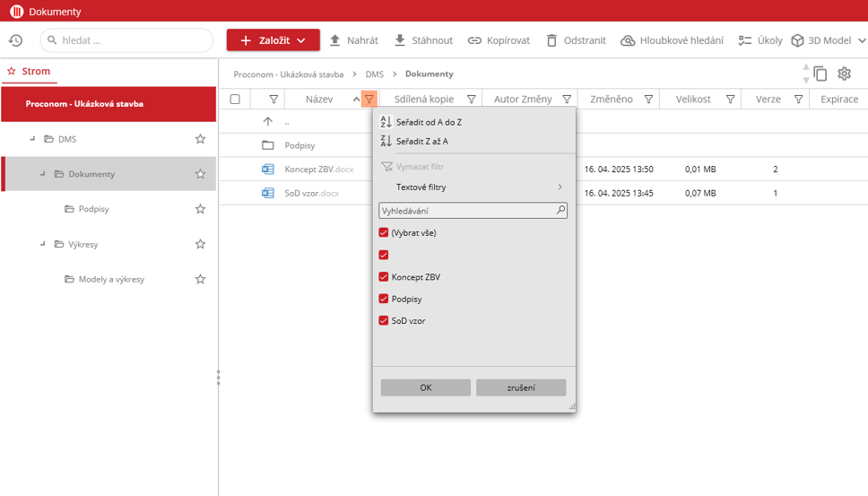Image resolution: width=868 pixels, height=496 pixels.
Task: Select Seřadit od A do Z
Action: pyautogui.click(x=429, y=122)
